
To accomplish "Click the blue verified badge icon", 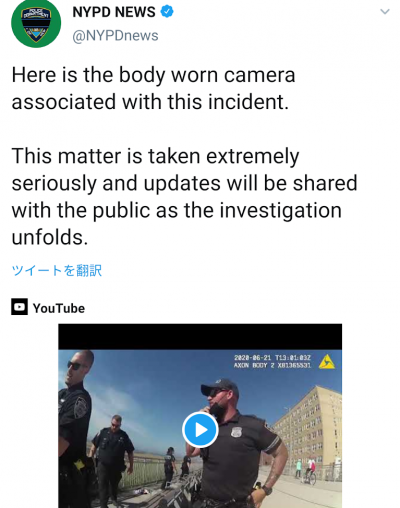I will pyautogui.click(x=167, y=12).
